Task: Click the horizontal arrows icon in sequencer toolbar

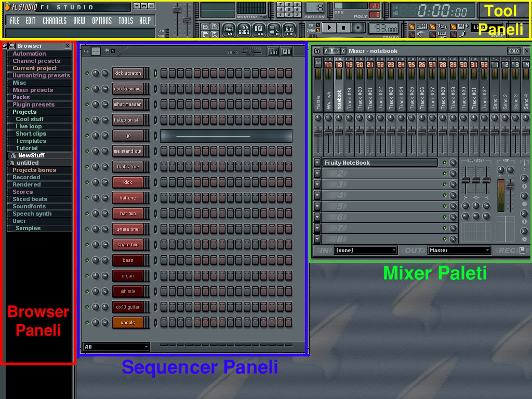Action: [x=86, y=51]
